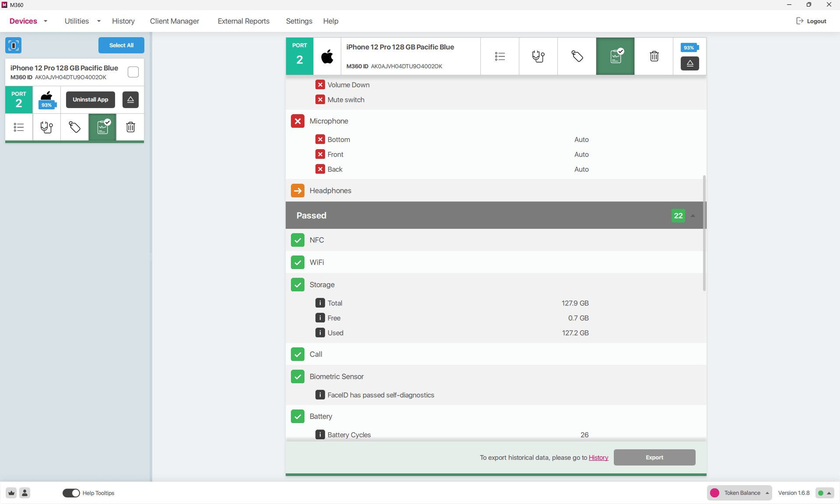Click user profile icon in bottom bar

coord(25,493)
